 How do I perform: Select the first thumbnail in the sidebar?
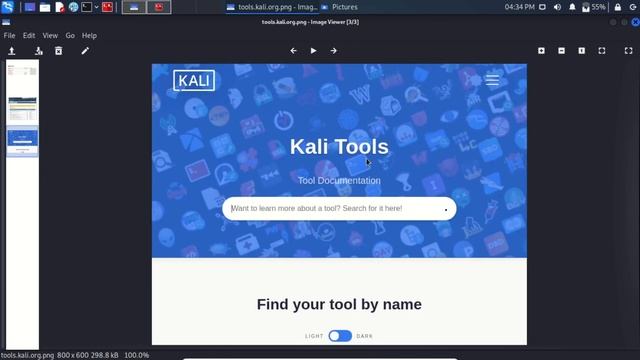22,71
